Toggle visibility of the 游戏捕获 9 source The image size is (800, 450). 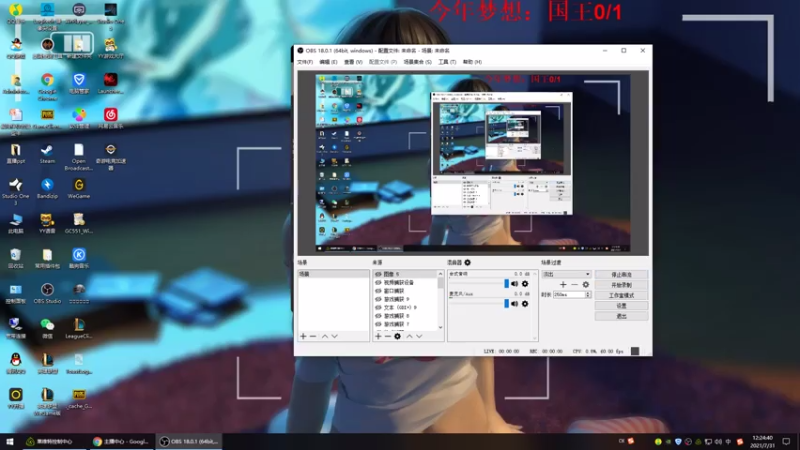378,299
